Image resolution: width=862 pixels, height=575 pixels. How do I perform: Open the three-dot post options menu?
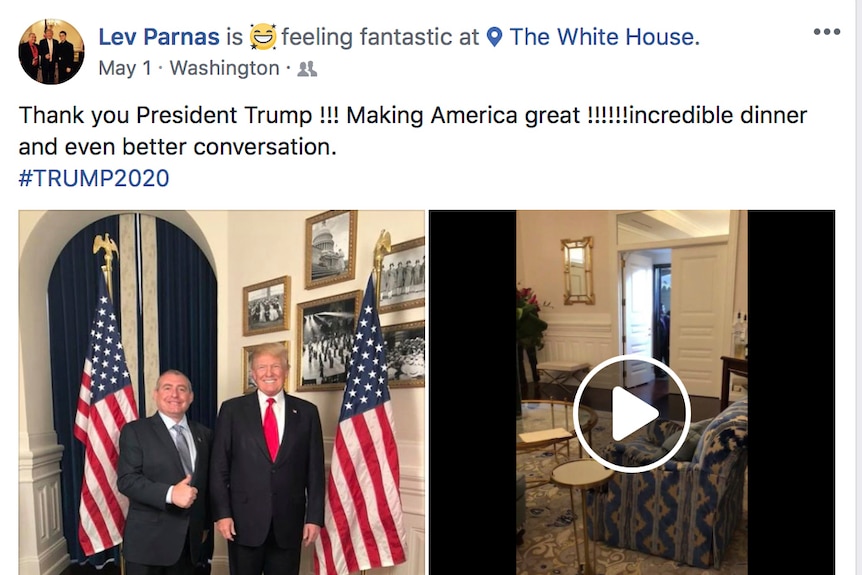[x=827, y=32]
